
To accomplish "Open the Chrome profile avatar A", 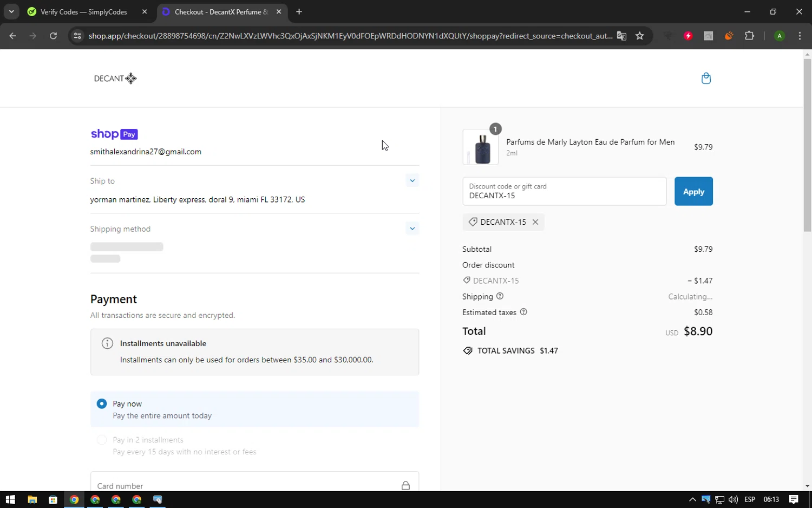I will pos(780,36).
